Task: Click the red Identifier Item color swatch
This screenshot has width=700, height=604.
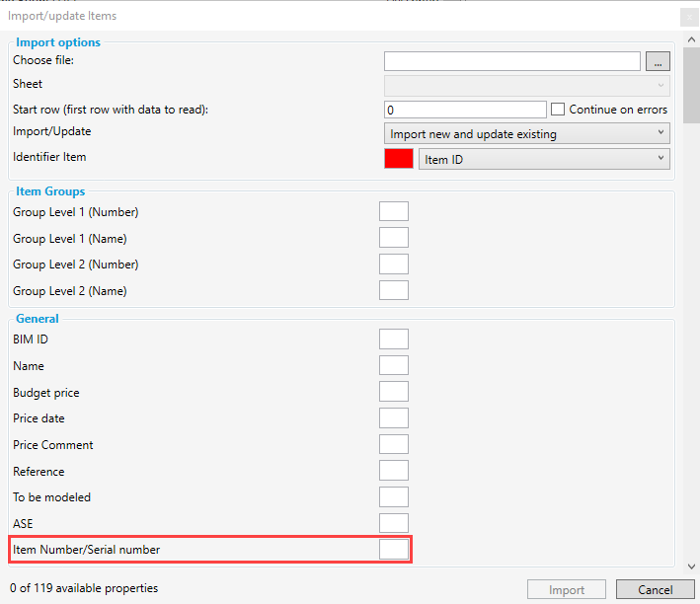Action: tap(398, 159)
